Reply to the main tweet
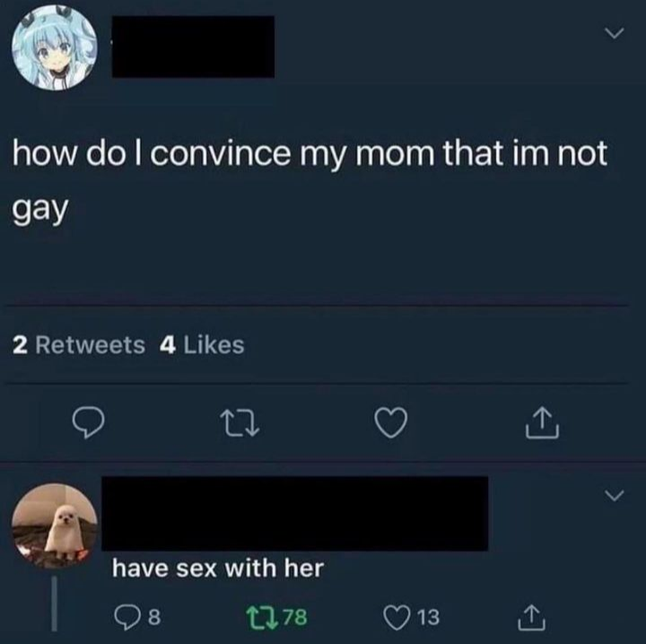 pyautogui.click(x=88, y=422)
